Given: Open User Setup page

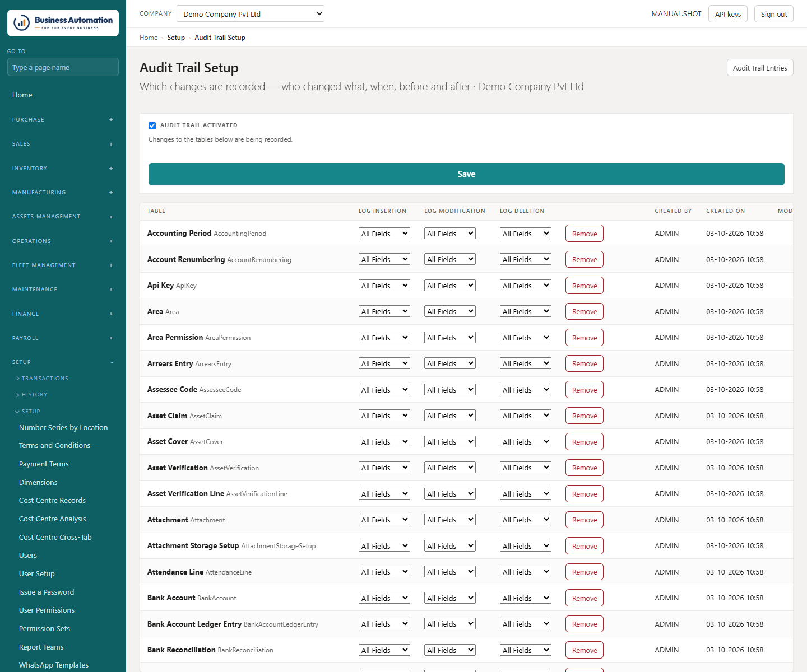Looking at the screenshot, I should pos(37,574).
